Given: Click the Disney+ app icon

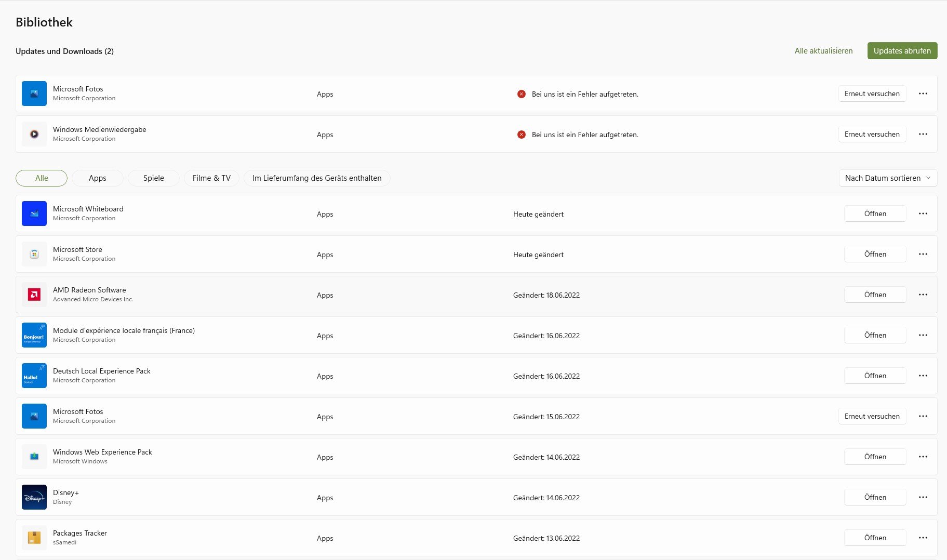Looking at the screenshot, I should pos(34,497).
